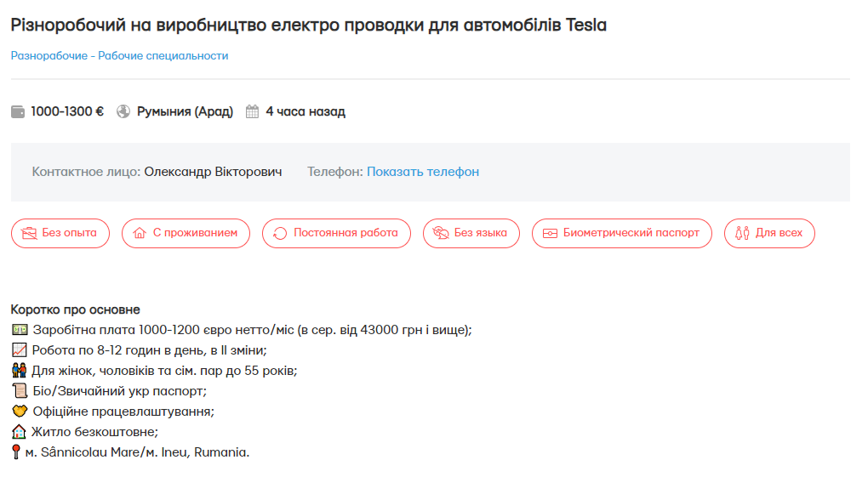Click the job title heading about Tesla
This screenshot has height=494, width=868.
[308, 25]
